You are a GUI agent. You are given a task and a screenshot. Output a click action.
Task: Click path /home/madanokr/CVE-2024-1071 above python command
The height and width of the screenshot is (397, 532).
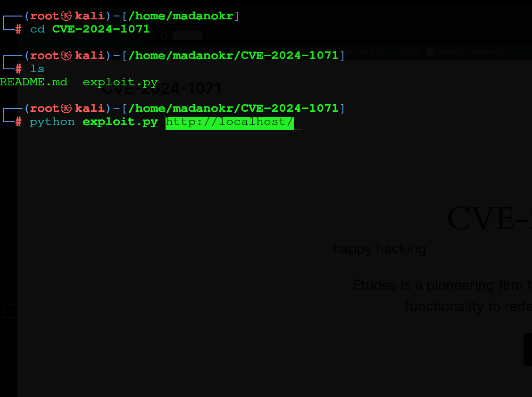pyautogui.click(x=233, y=108)
